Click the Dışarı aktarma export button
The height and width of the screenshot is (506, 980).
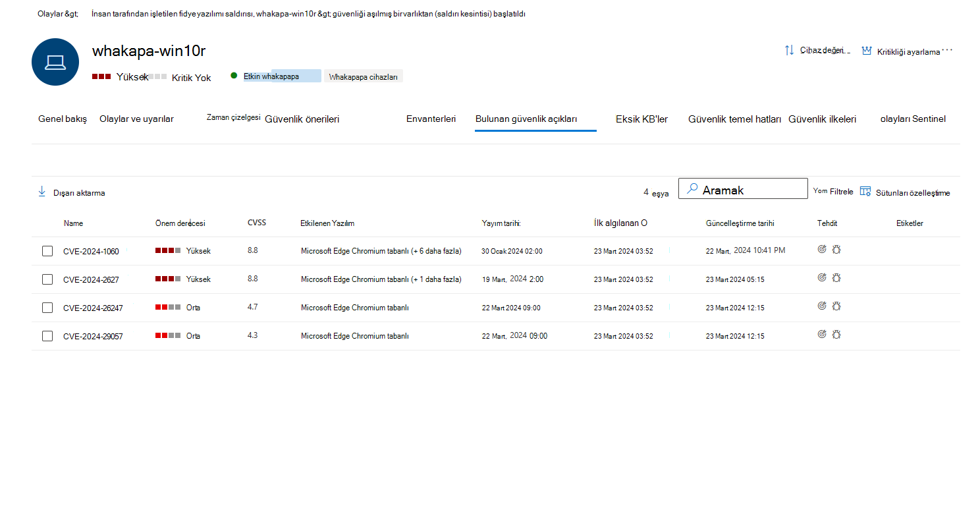[71, 192]
